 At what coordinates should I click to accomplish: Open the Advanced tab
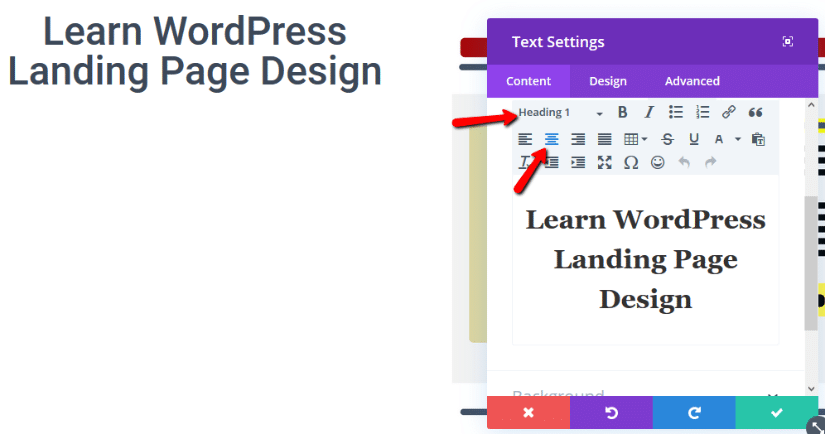692,81
